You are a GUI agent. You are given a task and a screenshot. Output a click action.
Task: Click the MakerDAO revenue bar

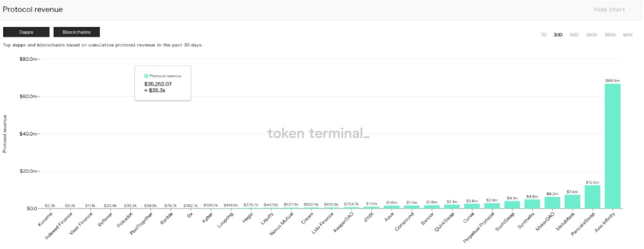click(552, 202)
